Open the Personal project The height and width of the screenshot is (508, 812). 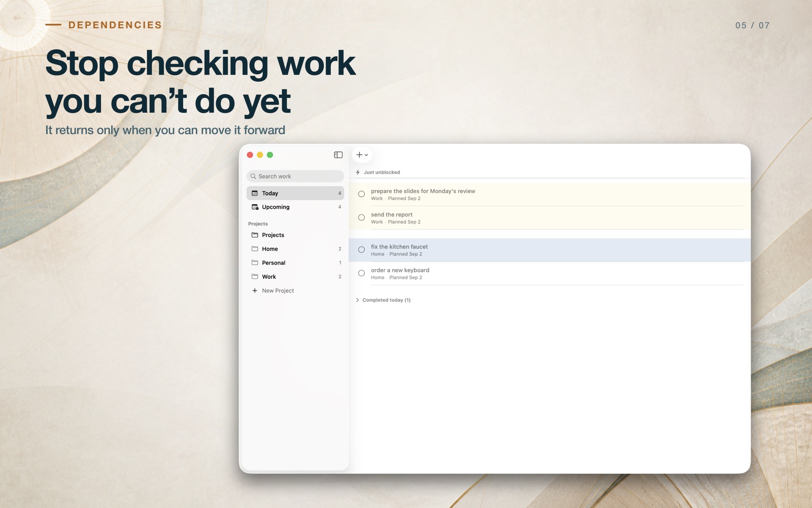(295, 263)
